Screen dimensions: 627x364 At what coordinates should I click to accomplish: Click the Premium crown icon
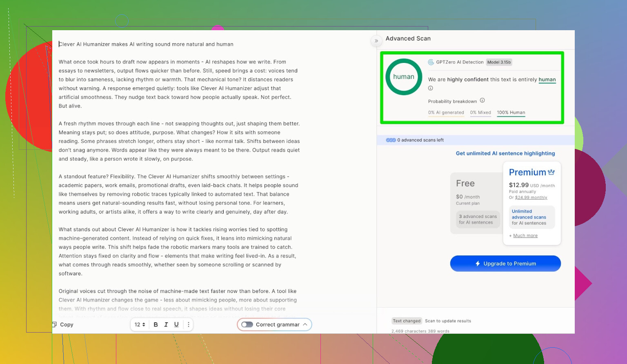551,172
